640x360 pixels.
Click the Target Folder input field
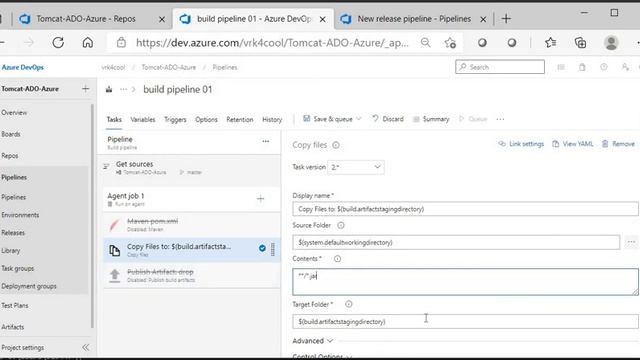[x=465, y=322]
